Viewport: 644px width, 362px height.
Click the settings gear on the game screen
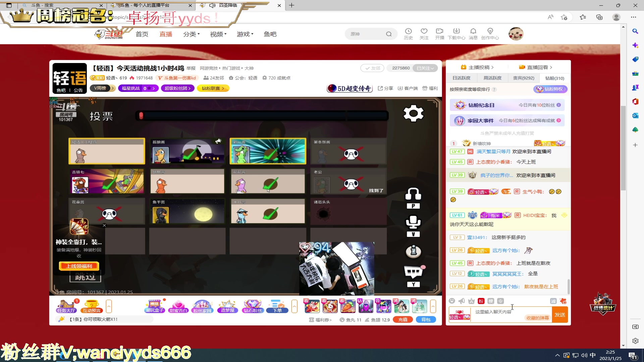413,113
